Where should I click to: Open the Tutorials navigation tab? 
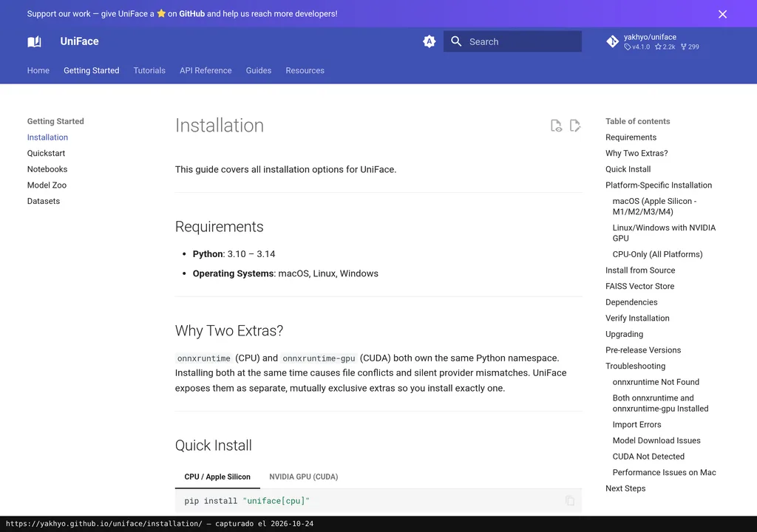tap(149, 70)
